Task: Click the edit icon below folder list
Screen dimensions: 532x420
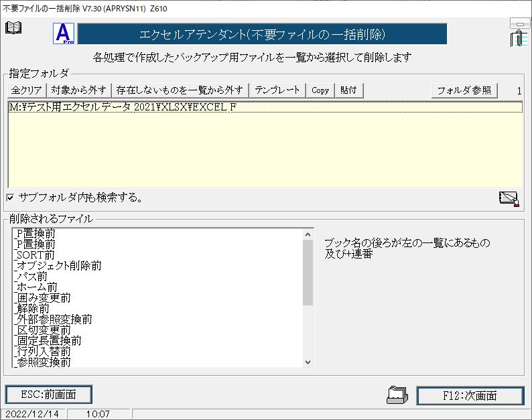Action: (509, 198)
